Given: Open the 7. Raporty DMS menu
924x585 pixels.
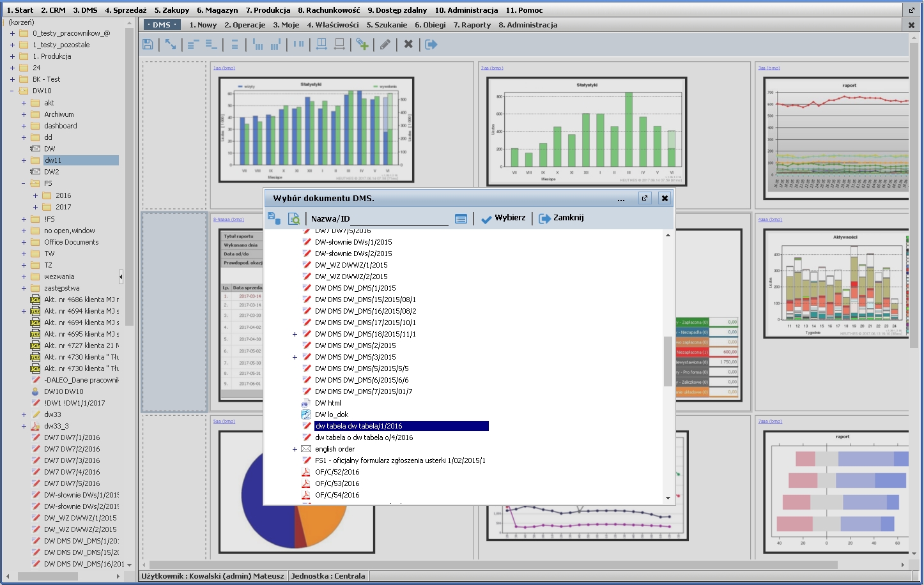Looking at the screenshot, I should pyautogui.click(x=472, y=25).
